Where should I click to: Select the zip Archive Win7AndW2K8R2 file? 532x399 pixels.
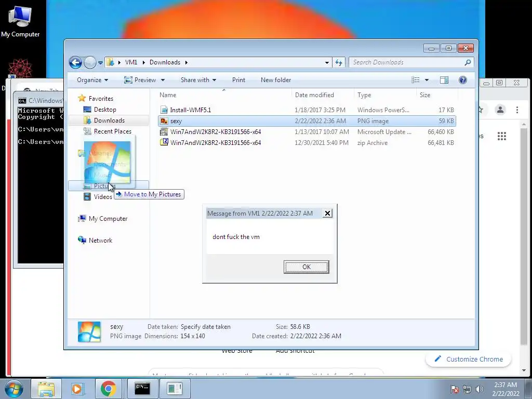(x=307, y=142)
